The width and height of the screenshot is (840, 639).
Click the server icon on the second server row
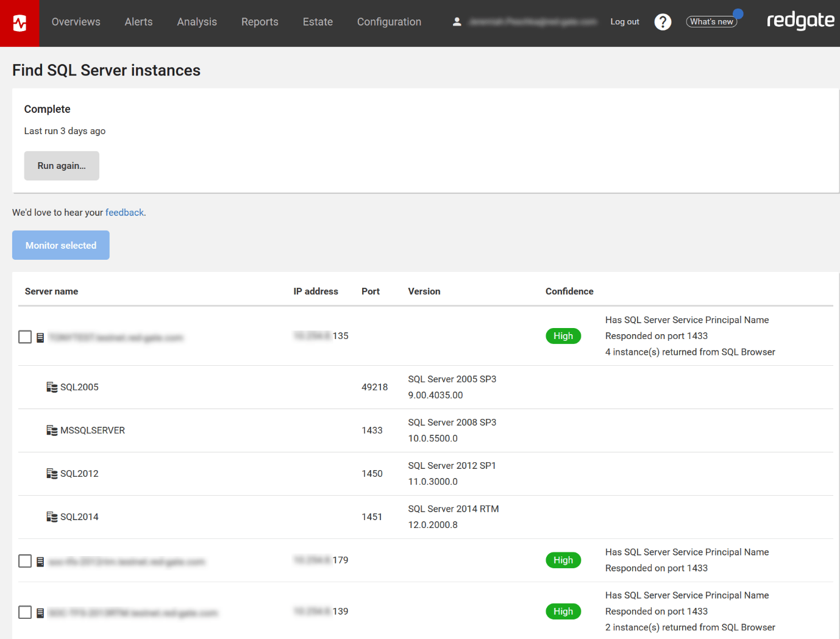click(x=40, y=560)
